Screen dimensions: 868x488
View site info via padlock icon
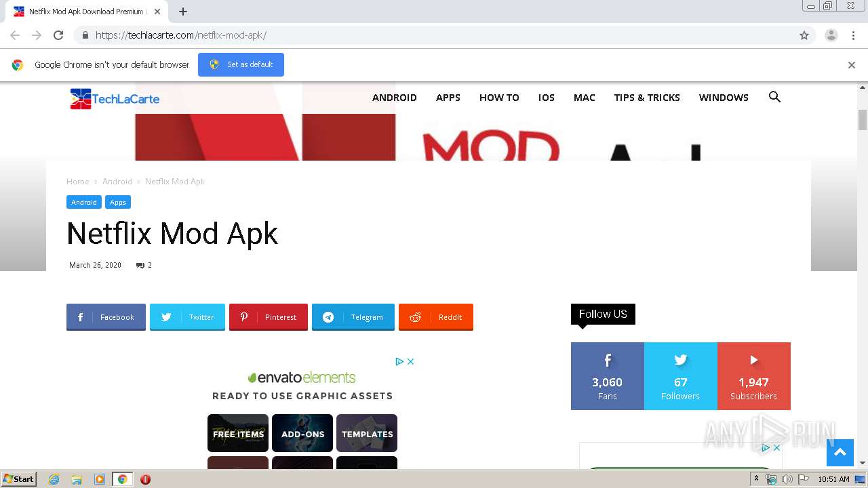tap(85, 35)
